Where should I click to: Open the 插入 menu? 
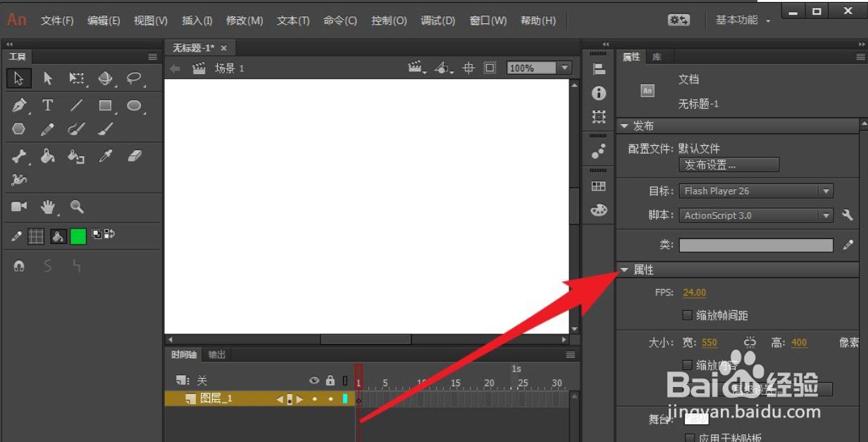coord(197,20)
